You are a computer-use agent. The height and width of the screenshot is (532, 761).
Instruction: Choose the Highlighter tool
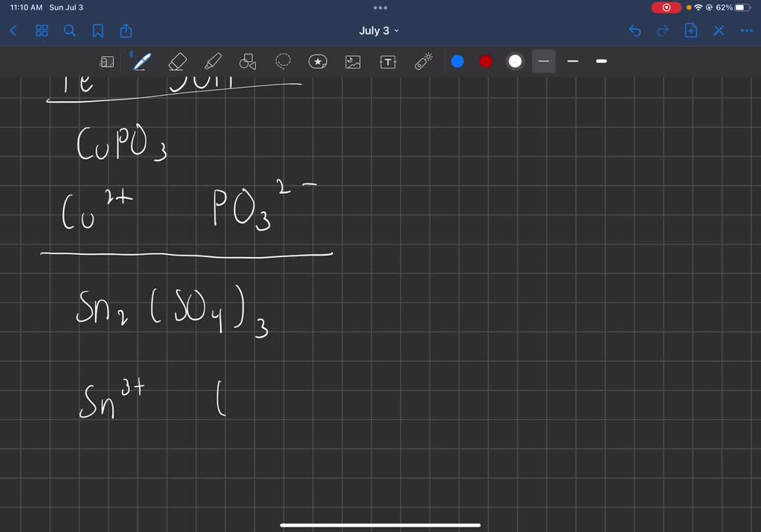point(212,62)
